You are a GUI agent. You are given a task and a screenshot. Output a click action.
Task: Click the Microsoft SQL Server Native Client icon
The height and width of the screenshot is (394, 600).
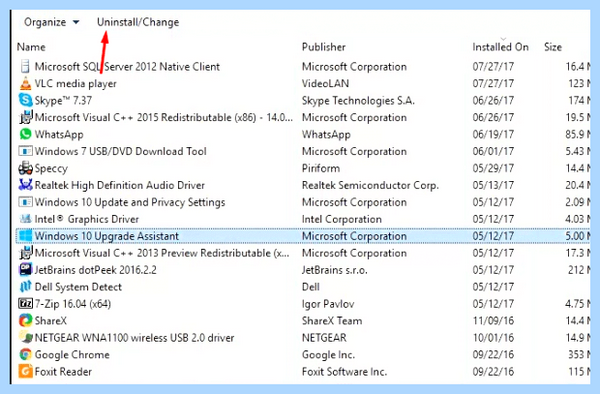click(25, 67)
